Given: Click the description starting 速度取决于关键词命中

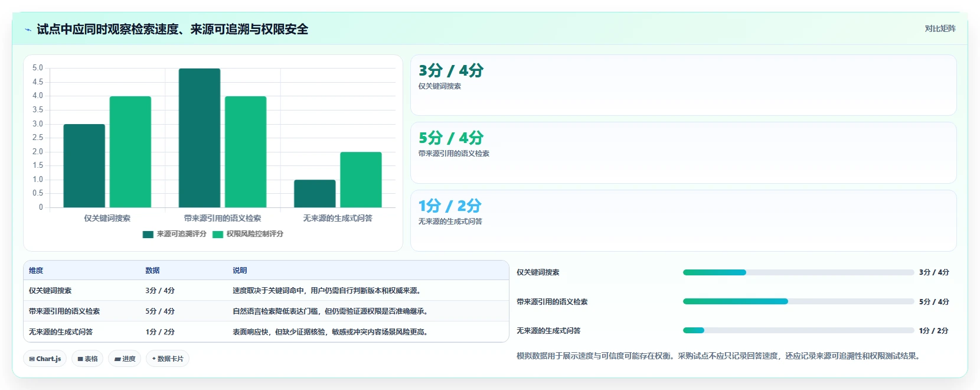Looking at the screenshot, I should [x=326, y=291].
